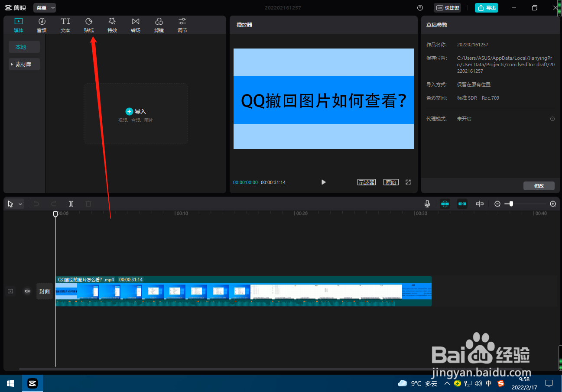
Task: Open the 媒体 (Media) tab
Action: (18, 25)
